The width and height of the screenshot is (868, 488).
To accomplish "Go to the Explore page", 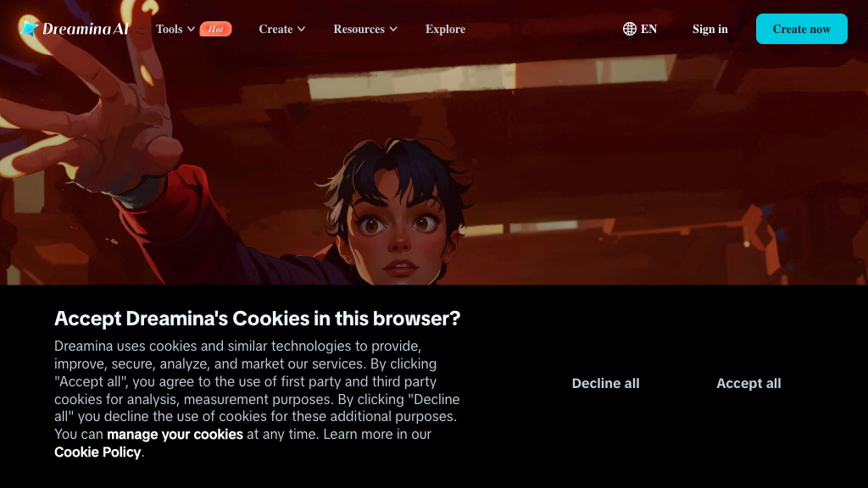I will click(445, 29).
